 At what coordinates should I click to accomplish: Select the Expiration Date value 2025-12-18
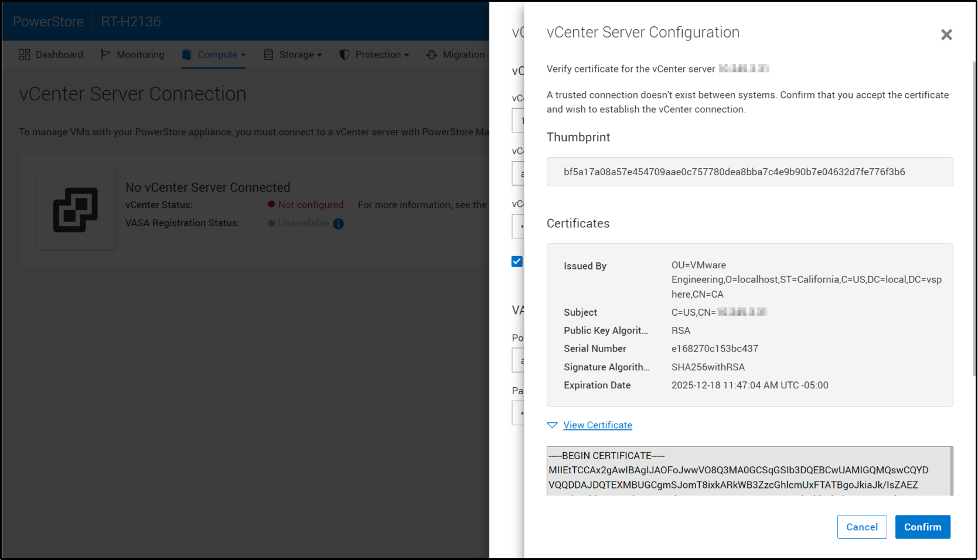tap(750, 385)
